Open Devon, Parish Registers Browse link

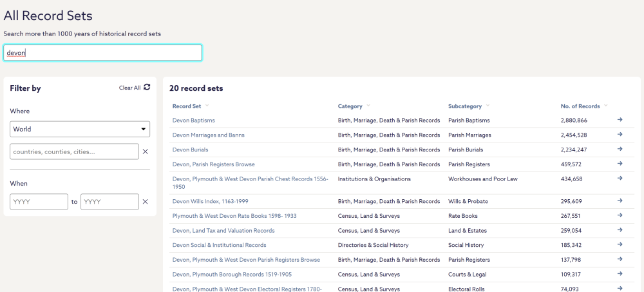(x=213, y=164)
